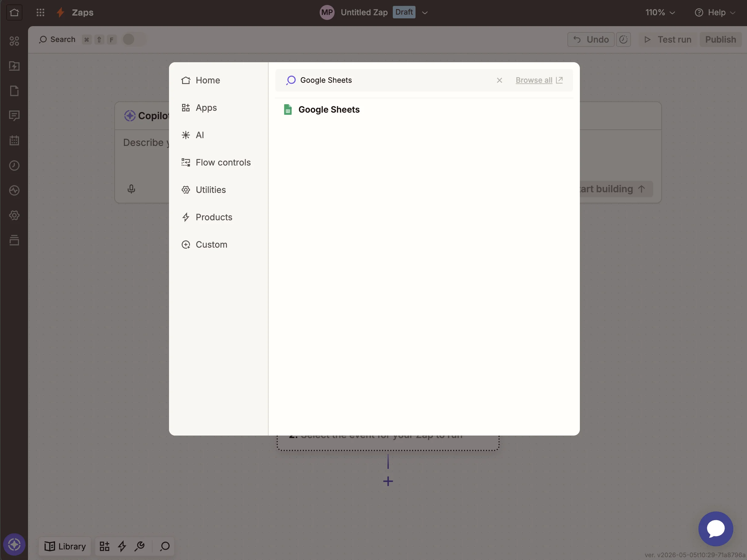Click the Undo button

point(591,40)
